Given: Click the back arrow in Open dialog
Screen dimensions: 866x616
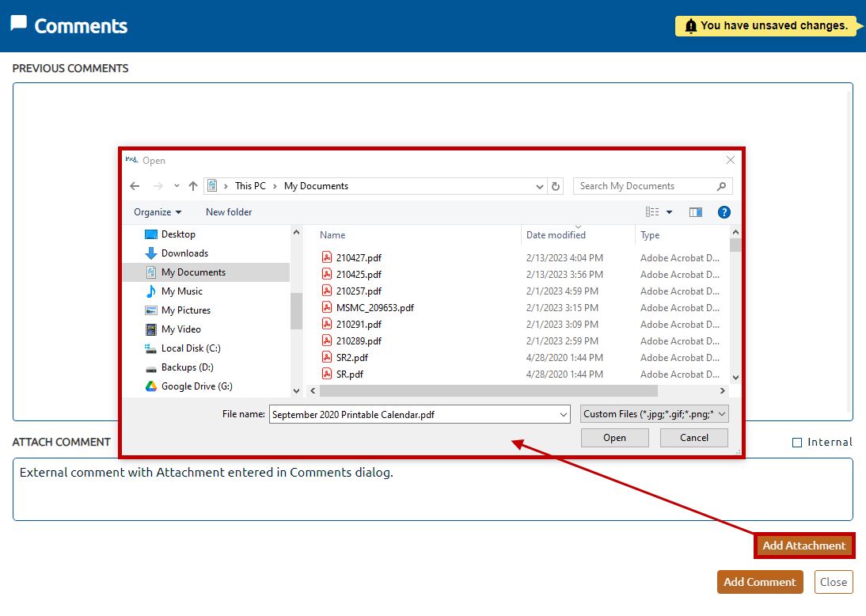Looking at the screenshot, I should click(x=135, y=186).
